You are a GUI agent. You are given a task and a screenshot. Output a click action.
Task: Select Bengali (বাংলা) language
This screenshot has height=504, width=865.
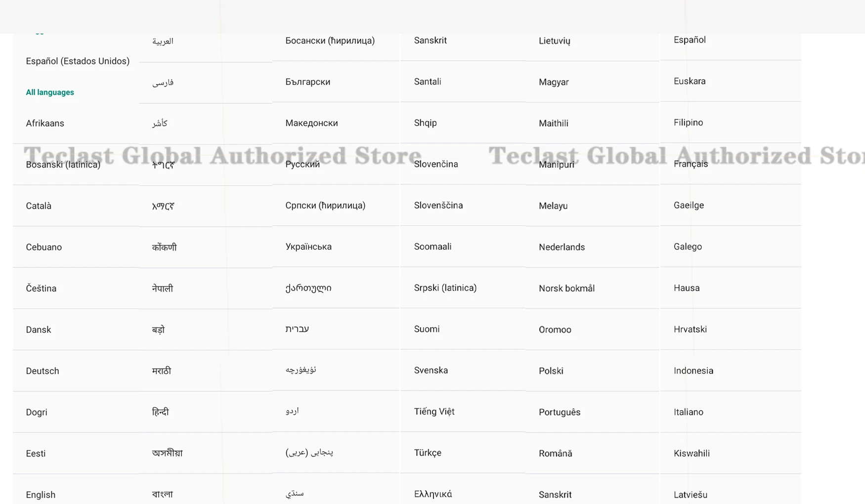(x=162, y=494)
